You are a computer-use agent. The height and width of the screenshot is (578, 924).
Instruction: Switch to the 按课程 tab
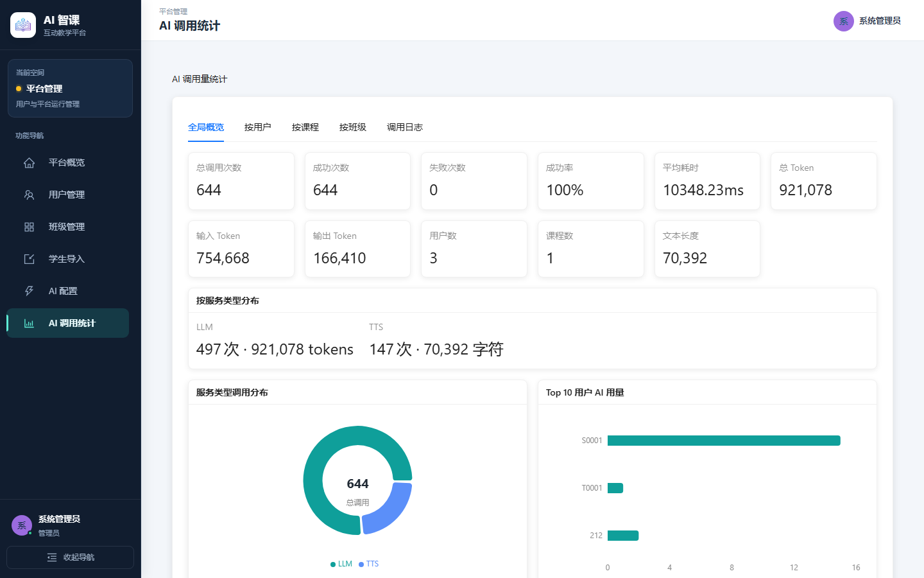[x=305, y=127]
